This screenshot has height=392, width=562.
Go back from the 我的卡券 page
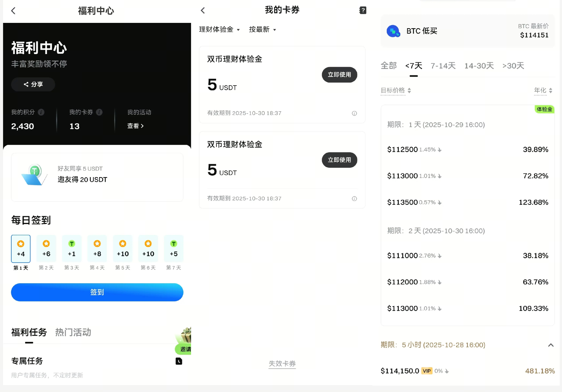[203, 11]
